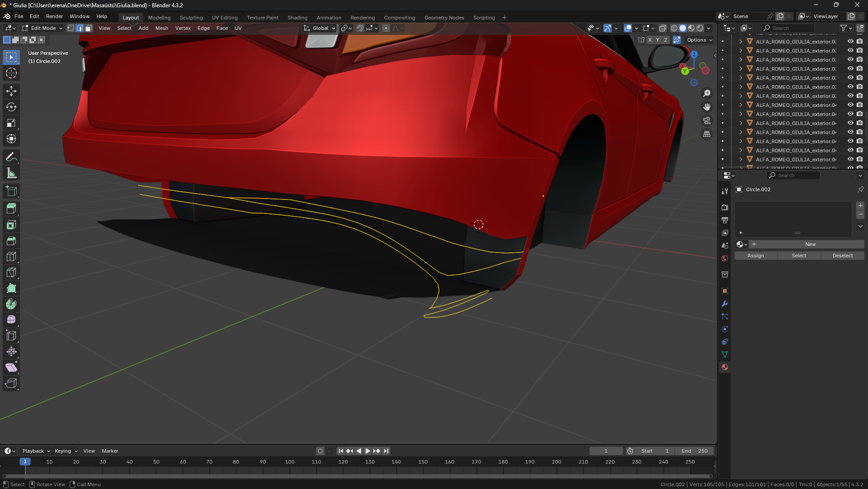Screen dimensions: 868x489
Task: Open the Mesh menu
Action: point(161,28)
